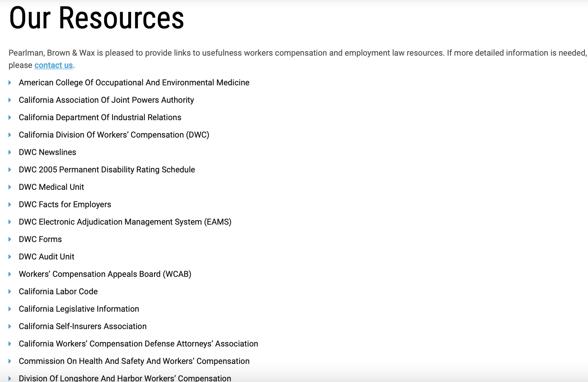The height and width of the screenshot is (382, 588).
Task: Visit Workers' Compensation Appeals Board (WCAB)
Action: (105, 274)
